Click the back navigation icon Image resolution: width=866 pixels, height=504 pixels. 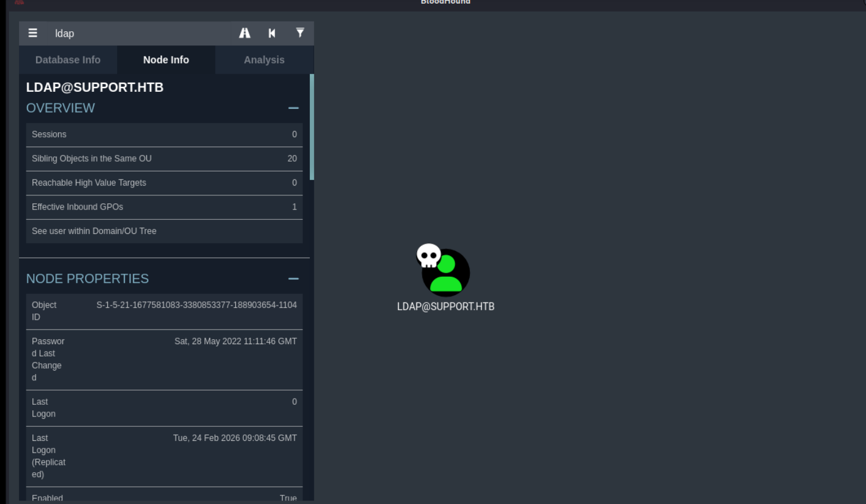click(272, 33)
